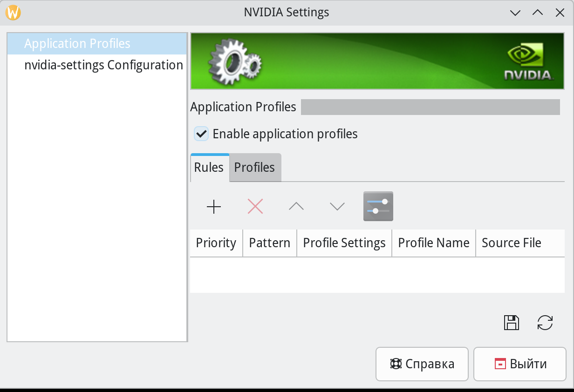Click the add rule plus icon
This screenshot has height=392, width=574.
tap(214, 206)
